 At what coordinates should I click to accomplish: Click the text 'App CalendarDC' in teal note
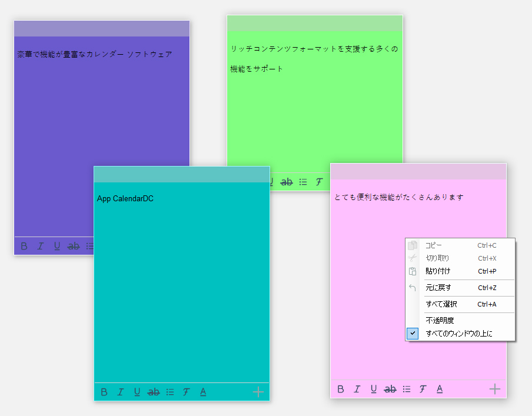click(x=125, y=198)
